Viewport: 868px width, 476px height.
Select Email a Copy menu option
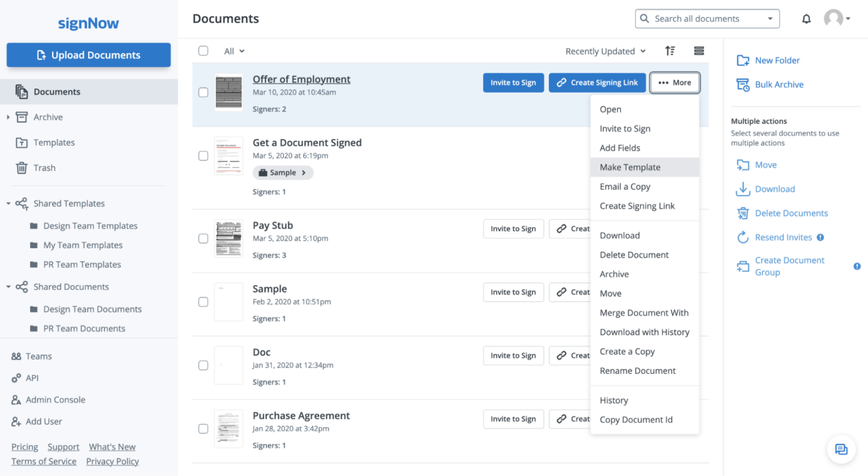[x=625, y=186]
